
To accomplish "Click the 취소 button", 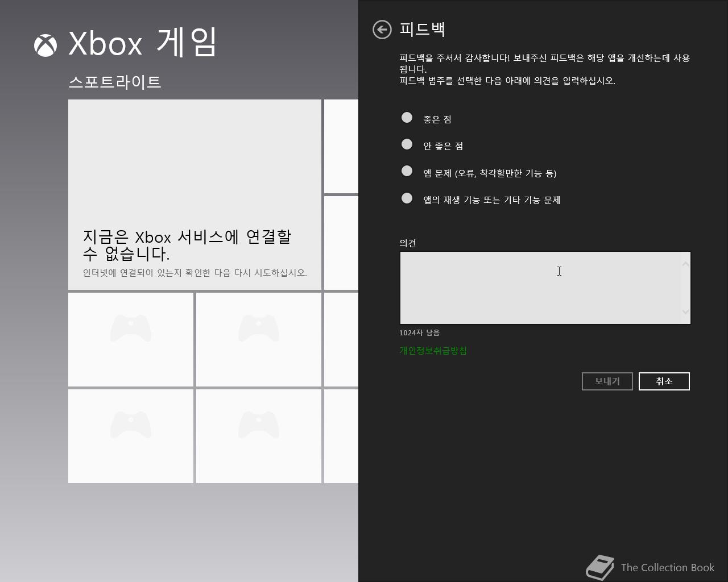I will pyautogui.click(x=664, y=381).
